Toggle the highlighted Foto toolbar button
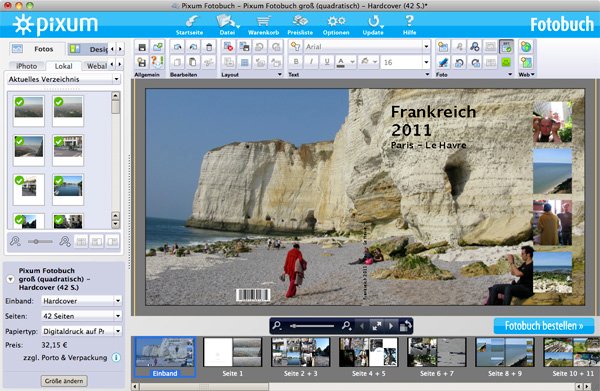This screenshot has height=391, width=600. pyautogui.click(x=506, y=47)
